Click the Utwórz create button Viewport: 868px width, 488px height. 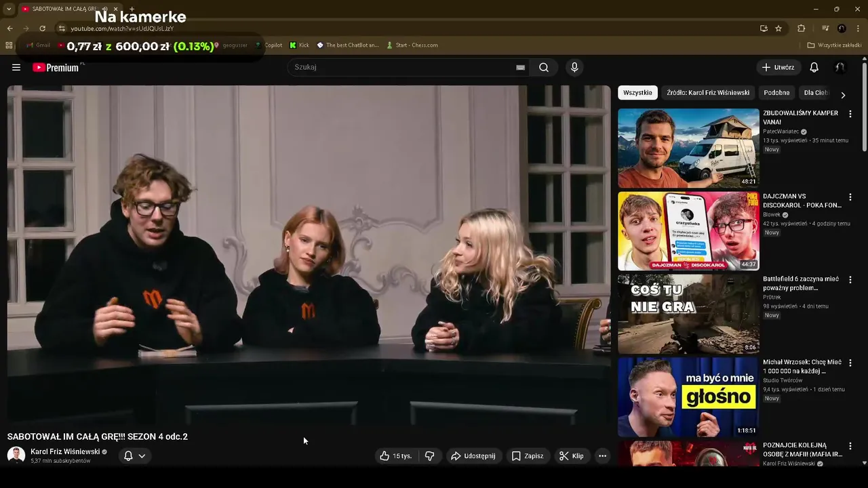coord(778,67)
